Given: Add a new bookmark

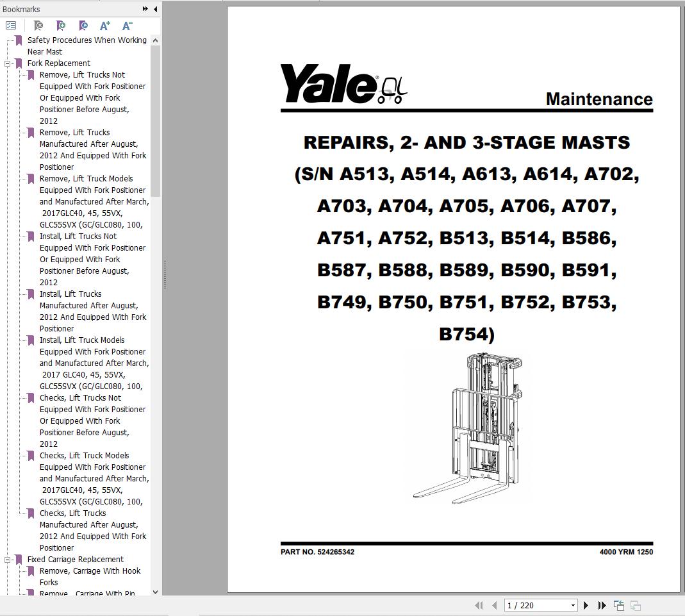Looking at the screenshot, I should [x=60, y=26].
